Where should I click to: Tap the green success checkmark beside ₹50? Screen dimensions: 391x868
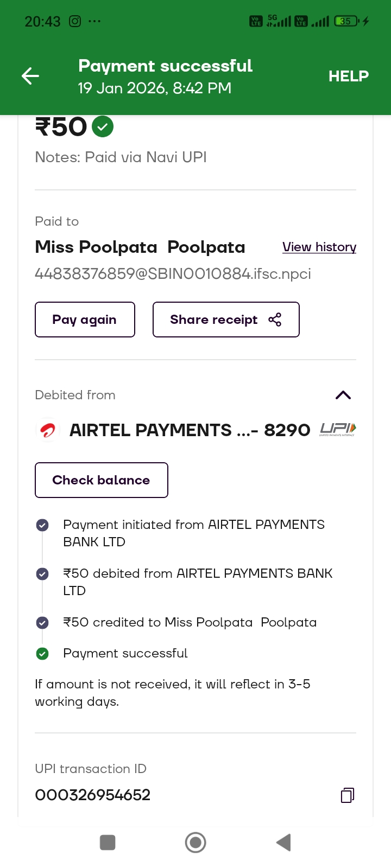[103, 127]
